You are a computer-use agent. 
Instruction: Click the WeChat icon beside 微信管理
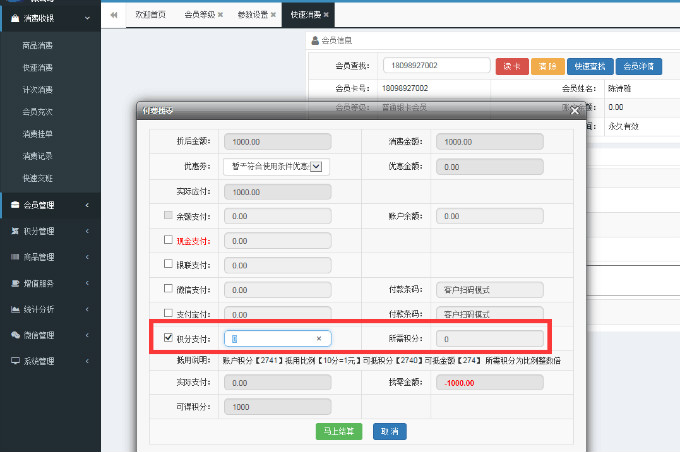[x=15, y=335]
